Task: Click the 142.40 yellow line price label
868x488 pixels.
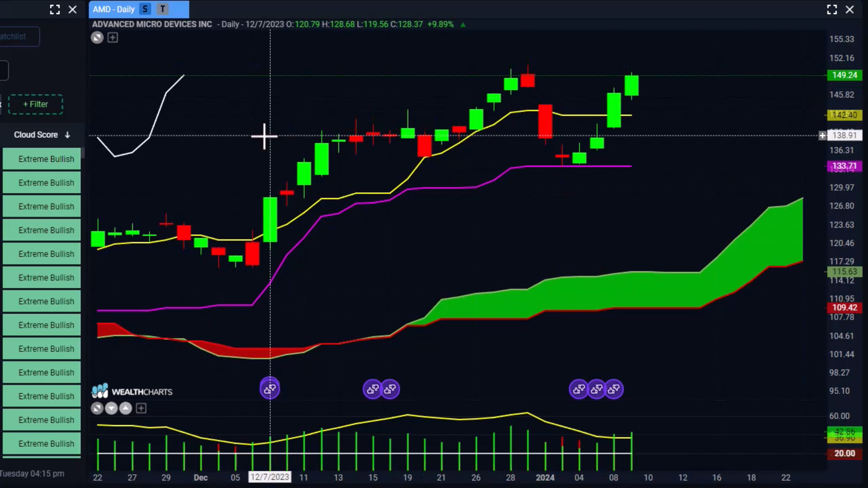Action: click(x=844, y=115)
